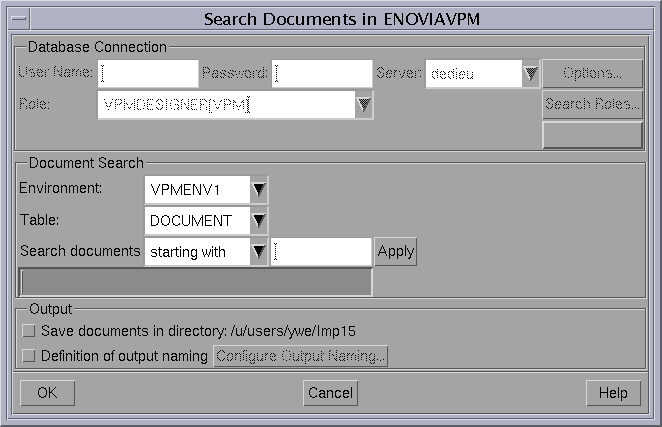Dismiss the dialog with Cancel
Screen dimensions: 662x427
330,393
